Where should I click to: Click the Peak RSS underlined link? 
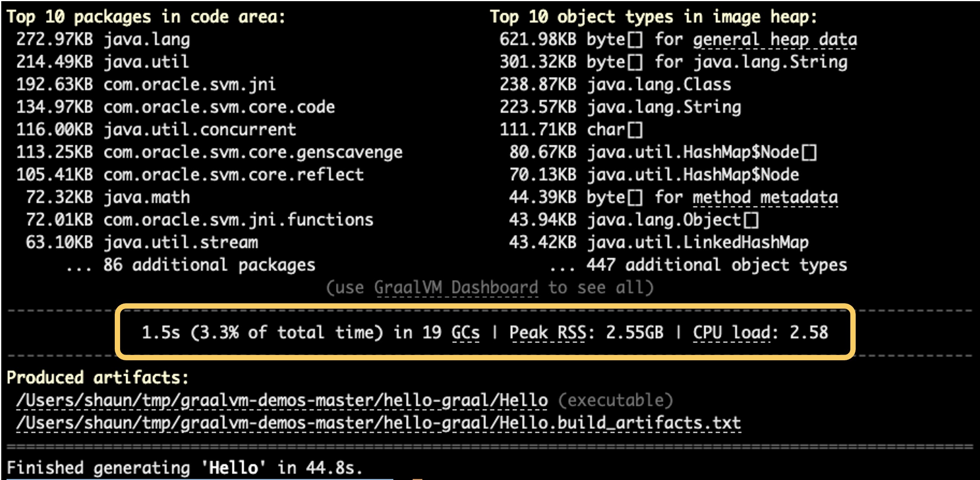(x=557, y=333)
